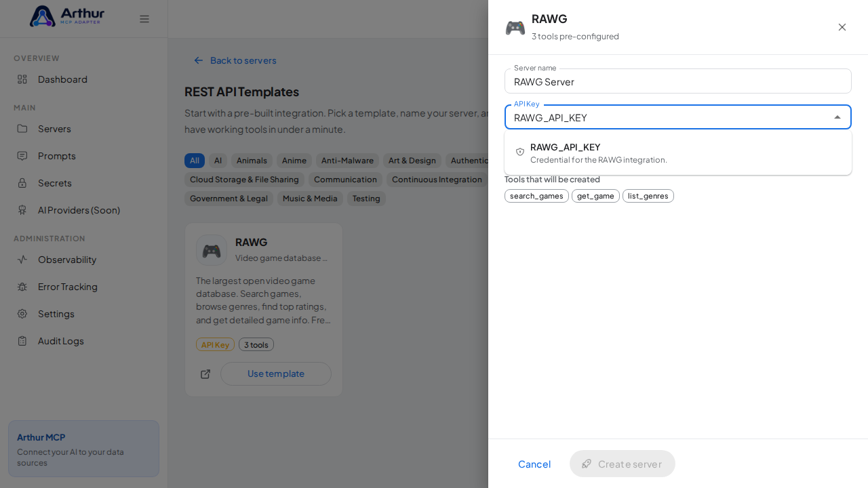This screenshot has width=868, height=488.
Task: Click 'Tools that will be created' label
Action: (x=552, y=180)
